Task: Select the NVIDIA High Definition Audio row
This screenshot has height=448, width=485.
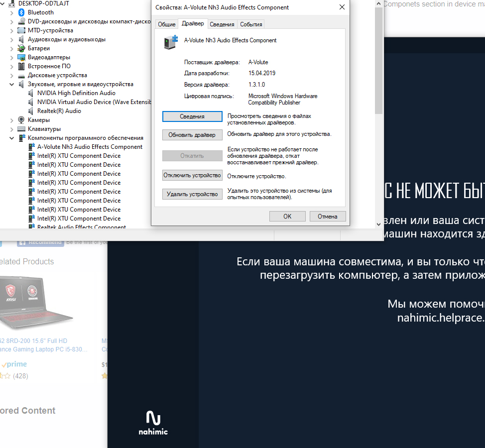Action: [76, 93]
